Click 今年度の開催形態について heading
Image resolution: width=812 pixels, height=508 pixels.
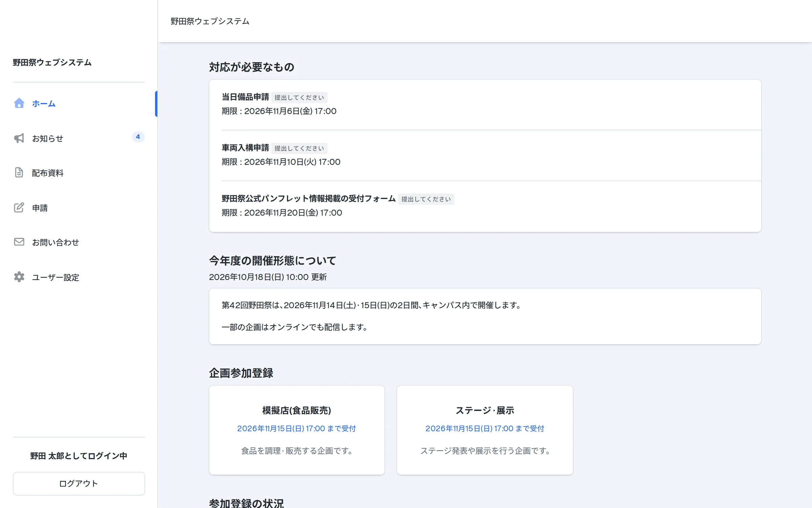273,261
